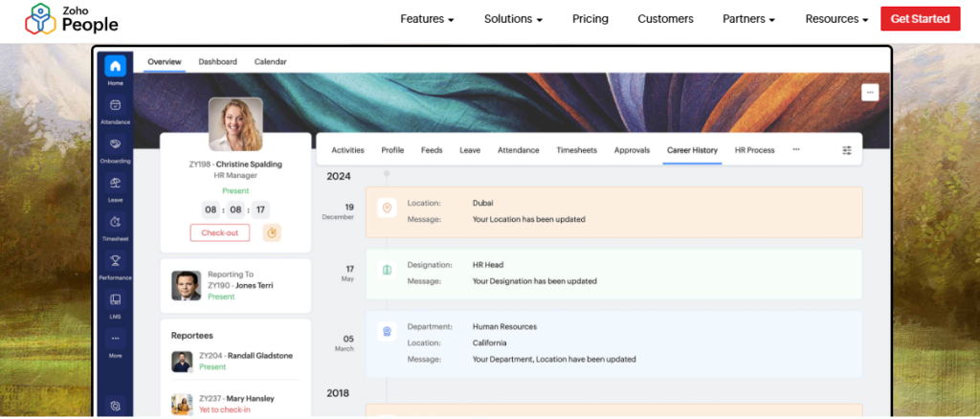The height and width of the screenshot is (419, 980).
Task: Click the Check-out button
Action: coord(220,232)
